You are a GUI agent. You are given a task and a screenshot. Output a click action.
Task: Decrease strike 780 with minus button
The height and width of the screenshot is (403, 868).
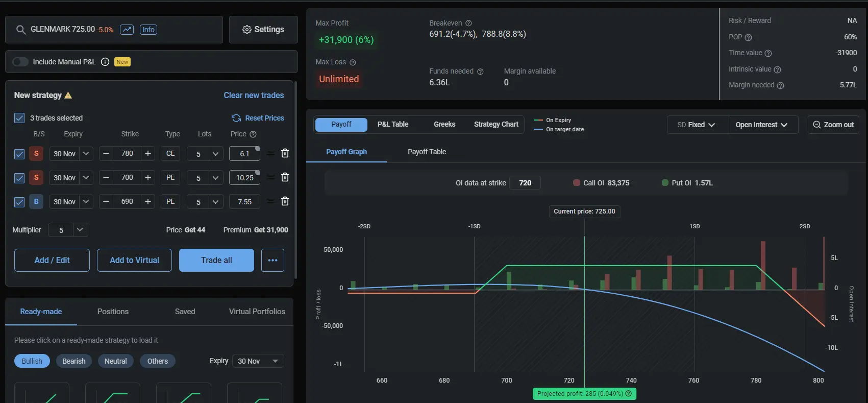pos(106,153)
